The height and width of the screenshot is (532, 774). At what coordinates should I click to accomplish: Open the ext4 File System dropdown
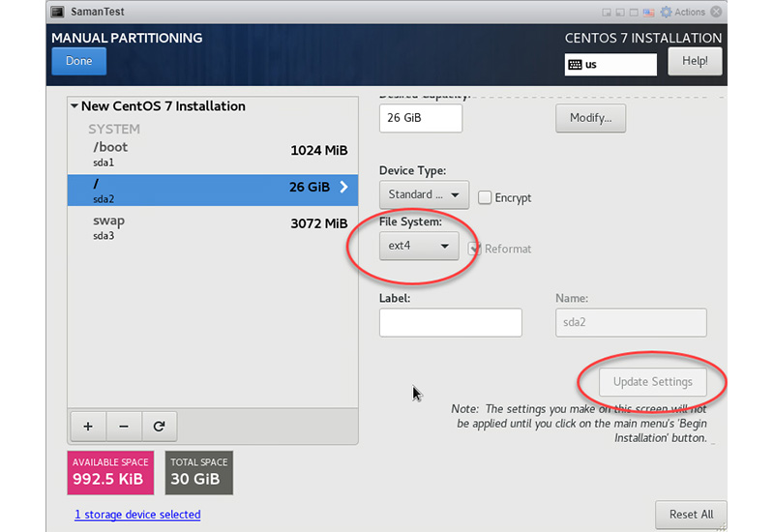point(419,247)
